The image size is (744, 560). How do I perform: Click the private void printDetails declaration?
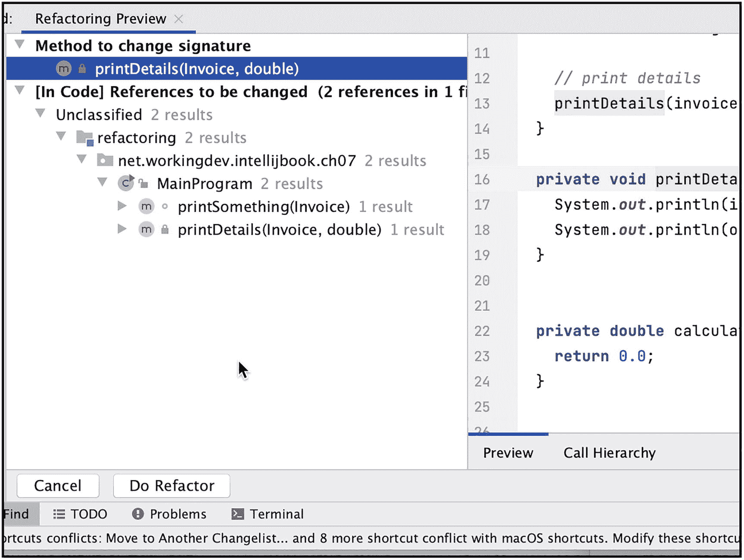tap(637, 179)
